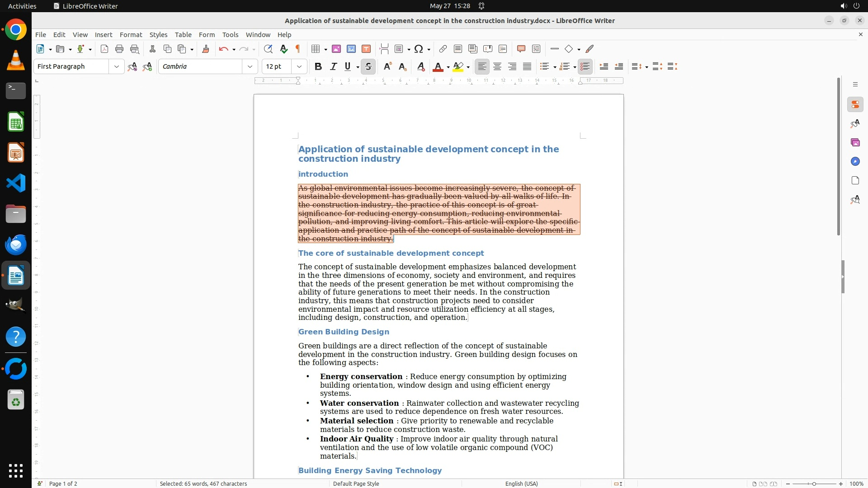The height and width of the screenshot is (488, 868).
Task: Open the font name dropdown list
Action: [x=250, y=66]
